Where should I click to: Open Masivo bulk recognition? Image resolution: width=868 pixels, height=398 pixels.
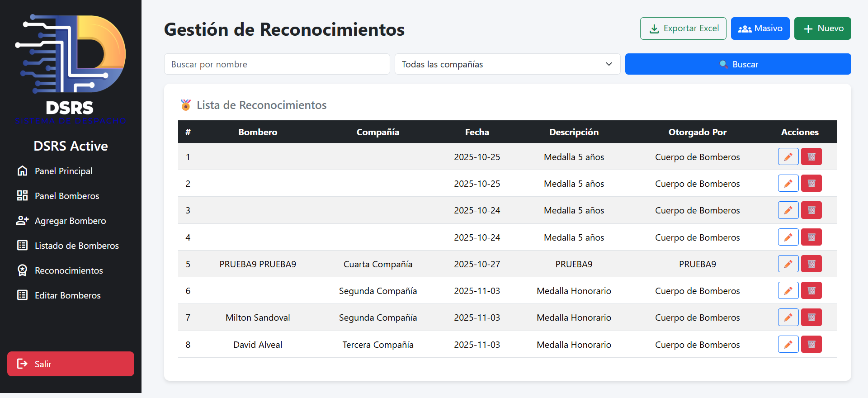(760, 28)
